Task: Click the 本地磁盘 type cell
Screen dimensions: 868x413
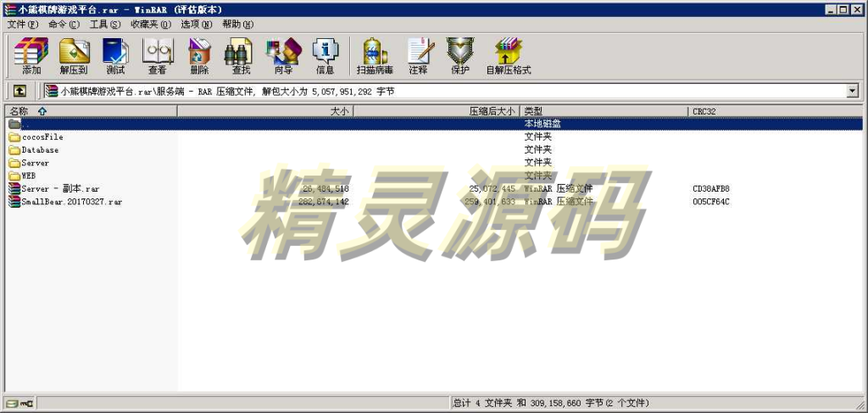Action: point(542,124)
